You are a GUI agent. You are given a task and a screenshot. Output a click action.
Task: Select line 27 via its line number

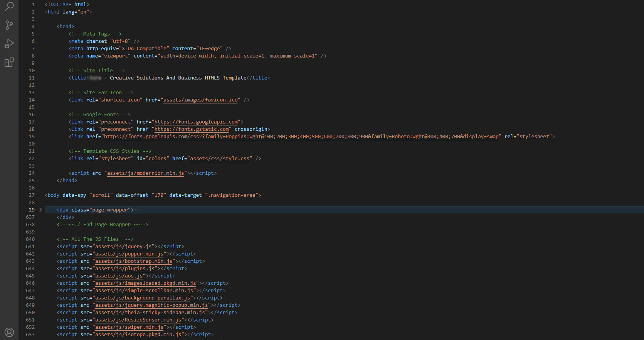click(32, 195)
